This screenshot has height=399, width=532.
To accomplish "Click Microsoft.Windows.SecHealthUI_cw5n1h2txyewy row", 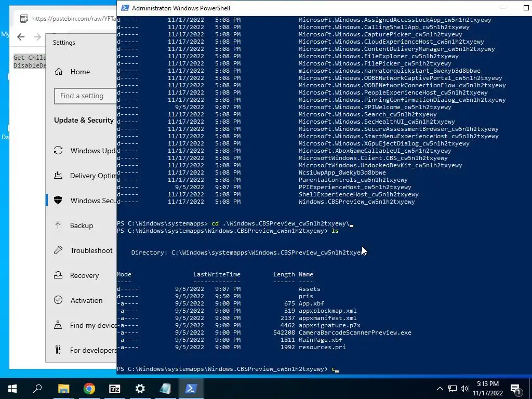I will [x=286, y=122].
